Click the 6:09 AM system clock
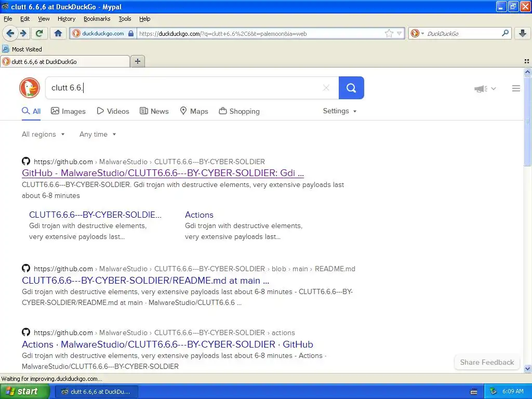The width and height of the screenshot is (532, 399). pyautogui.click(x=513, y=391)
